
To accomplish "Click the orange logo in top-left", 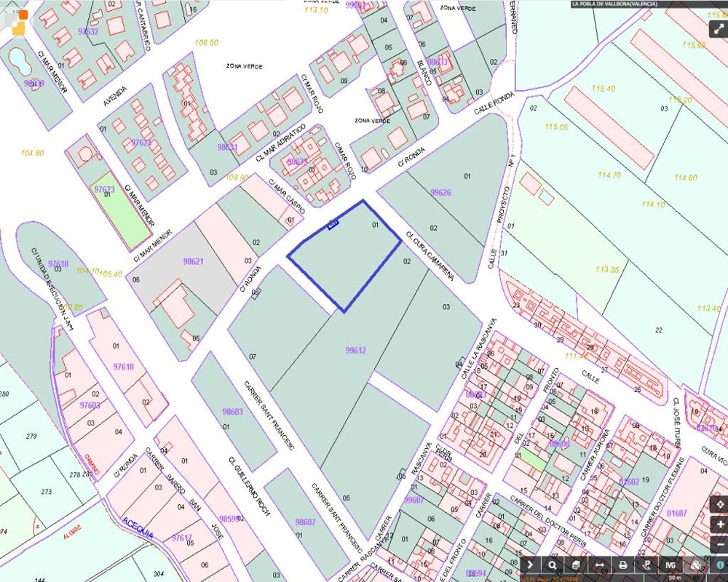I will click(x=19, y=23).
